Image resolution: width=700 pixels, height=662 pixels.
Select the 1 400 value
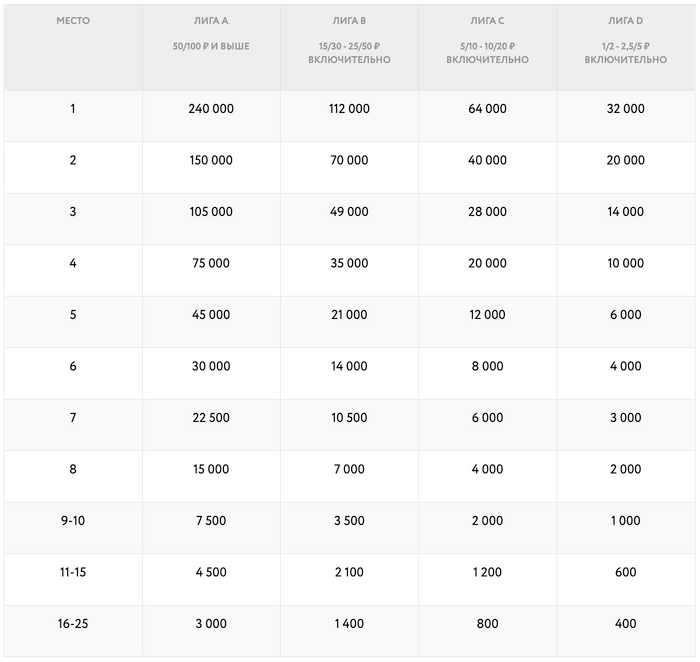pos(349,624)
